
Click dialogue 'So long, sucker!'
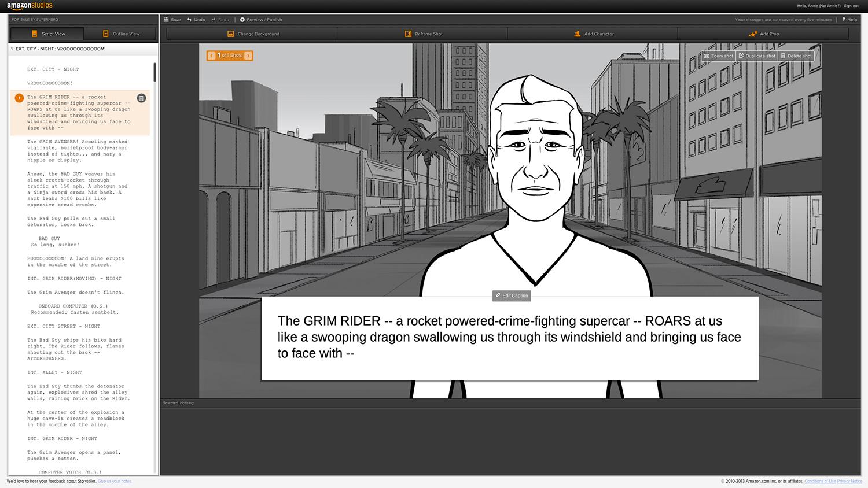[x=55, y=245]
